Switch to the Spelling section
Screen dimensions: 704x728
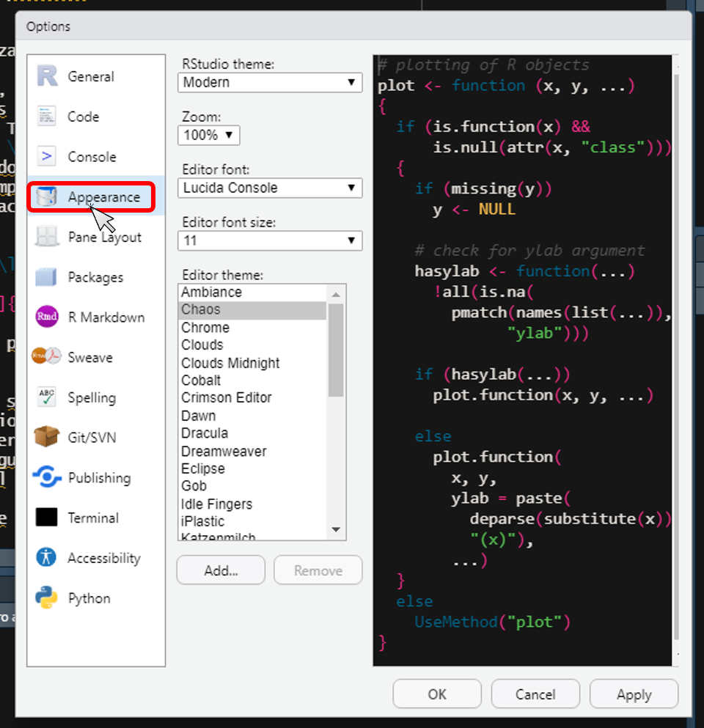pos(91,398)
